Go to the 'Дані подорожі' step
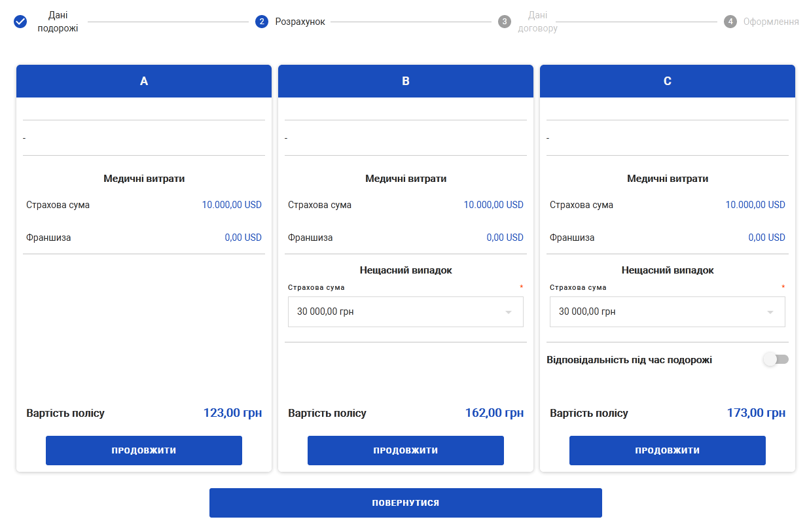Image resolution: width=807 pixels, height=532 pixels. 58,22
